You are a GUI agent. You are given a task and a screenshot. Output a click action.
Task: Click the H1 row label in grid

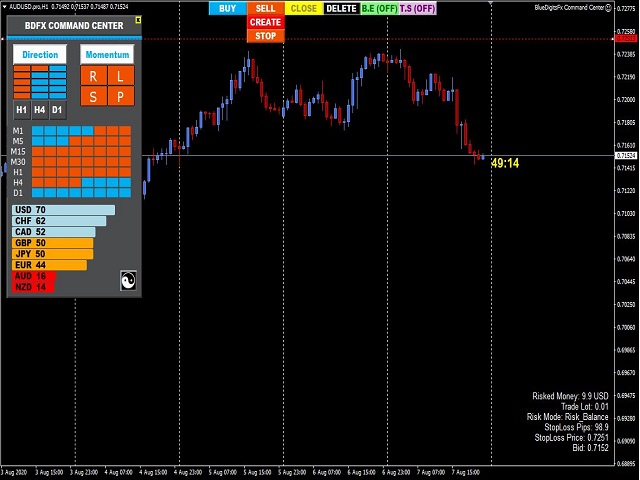[18, 172]
